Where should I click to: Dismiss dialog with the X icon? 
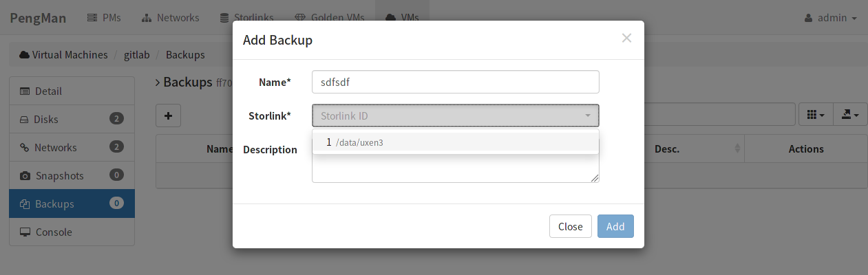(626, 38)
